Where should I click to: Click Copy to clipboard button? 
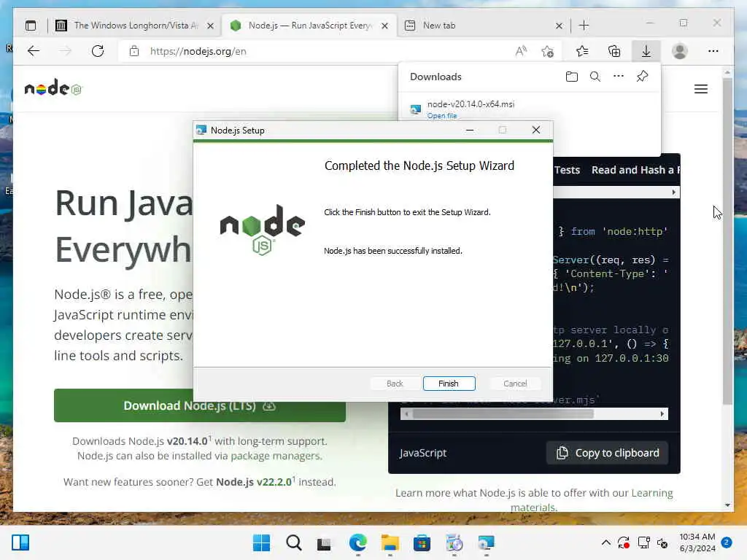[608, 453]
